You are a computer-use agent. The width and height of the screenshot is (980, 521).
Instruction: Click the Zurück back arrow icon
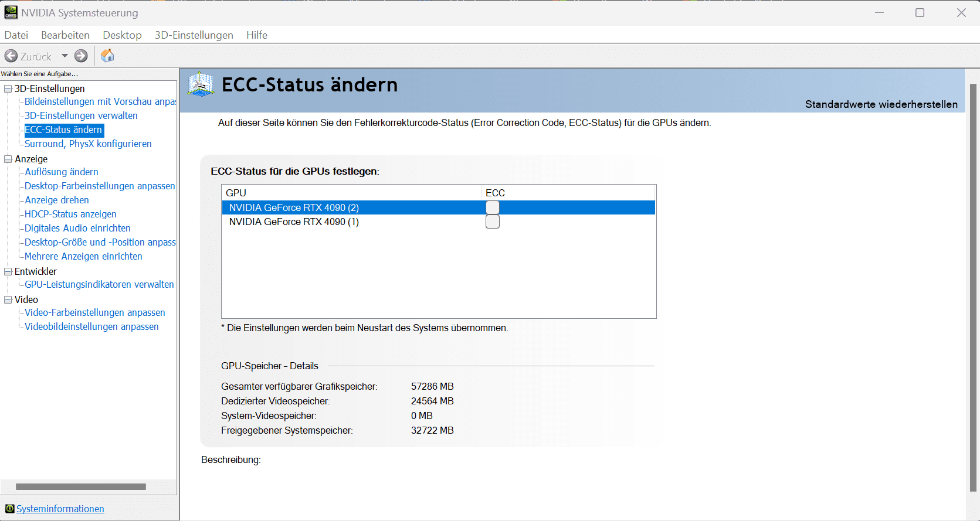(11, 56)
